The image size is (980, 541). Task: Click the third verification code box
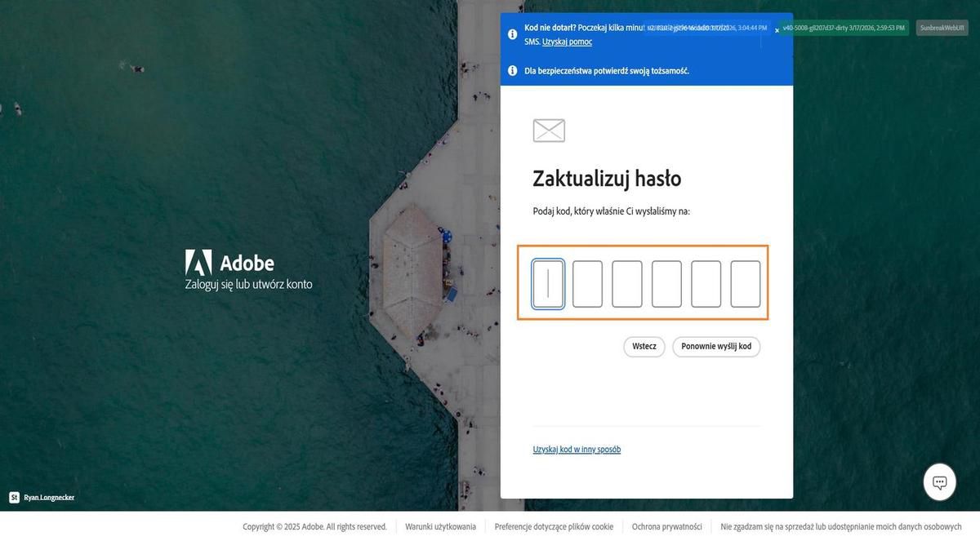click(x=627, y=283)
